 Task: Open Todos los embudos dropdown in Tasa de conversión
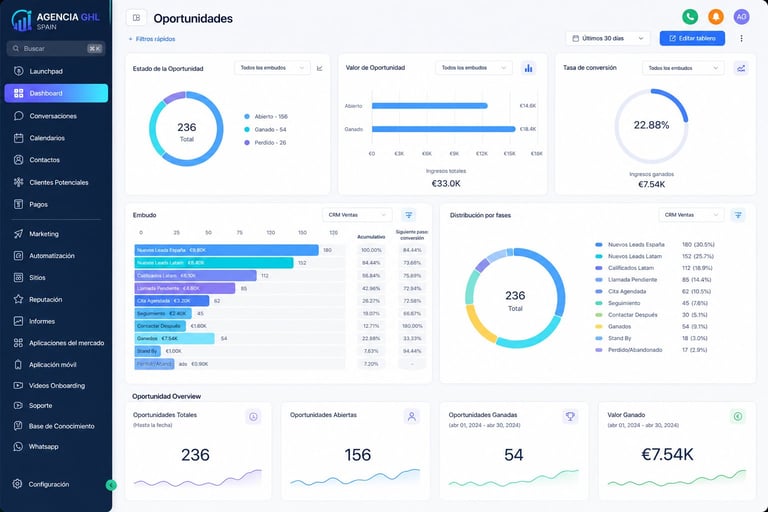(x=683, y=68)
